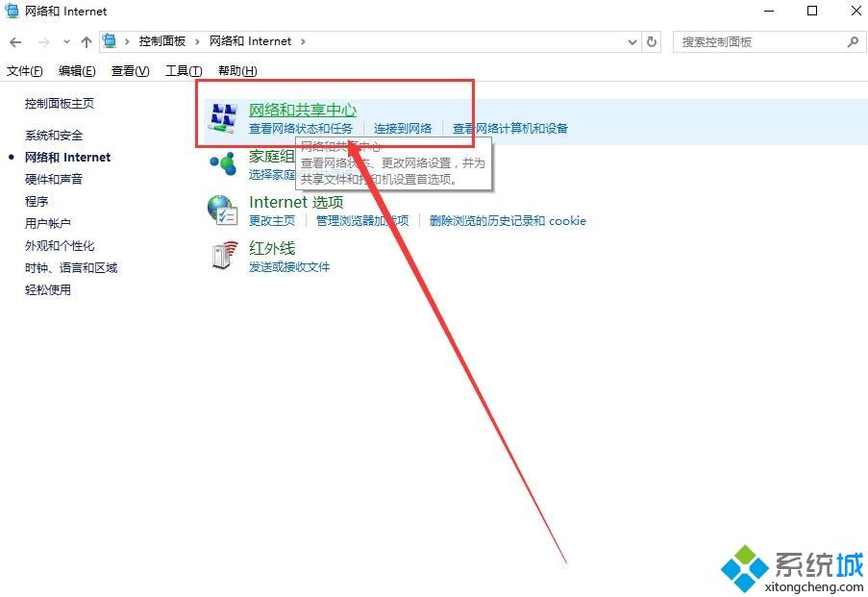Select 系统和安全 in the sidebar
Screen dimensions: 868x597
point(53,136)
